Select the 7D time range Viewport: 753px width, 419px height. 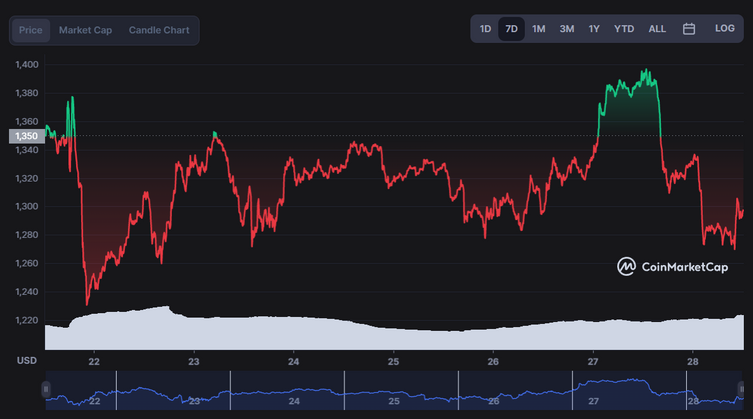pyautogui.click(x=511, y=29)
